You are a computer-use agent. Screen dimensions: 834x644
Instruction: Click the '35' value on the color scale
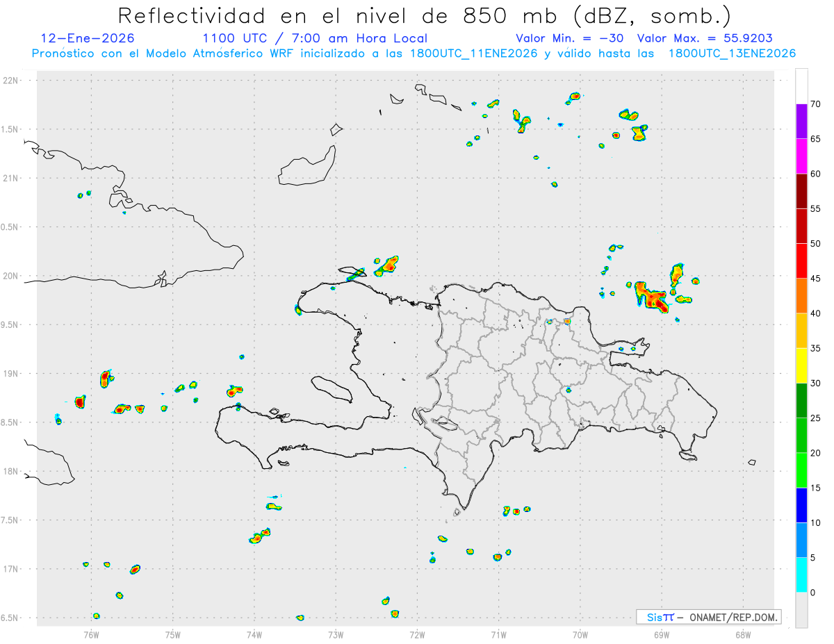(x=816, y=348)
